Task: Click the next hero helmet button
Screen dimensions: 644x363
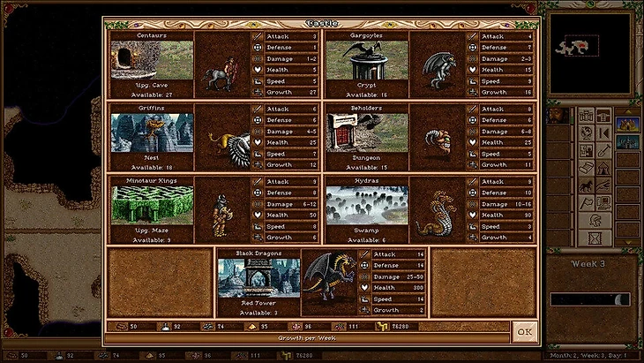Action: [595, 220]
